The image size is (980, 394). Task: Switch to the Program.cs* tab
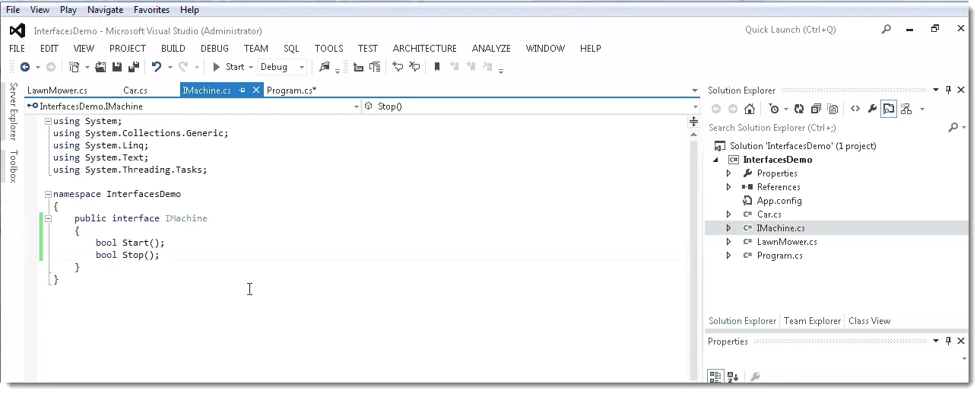291,91
